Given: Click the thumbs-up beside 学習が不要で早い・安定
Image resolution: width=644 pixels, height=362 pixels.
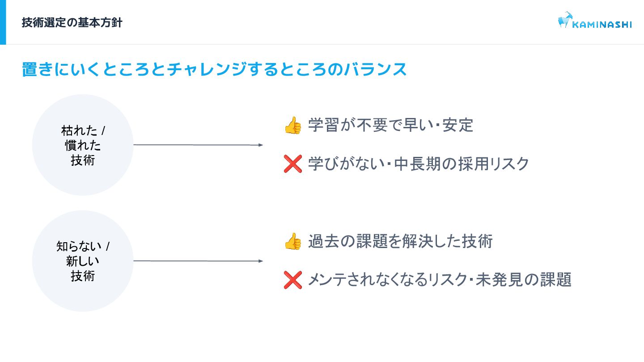Looking at the screenshot, I should click(x=293, y=126).
